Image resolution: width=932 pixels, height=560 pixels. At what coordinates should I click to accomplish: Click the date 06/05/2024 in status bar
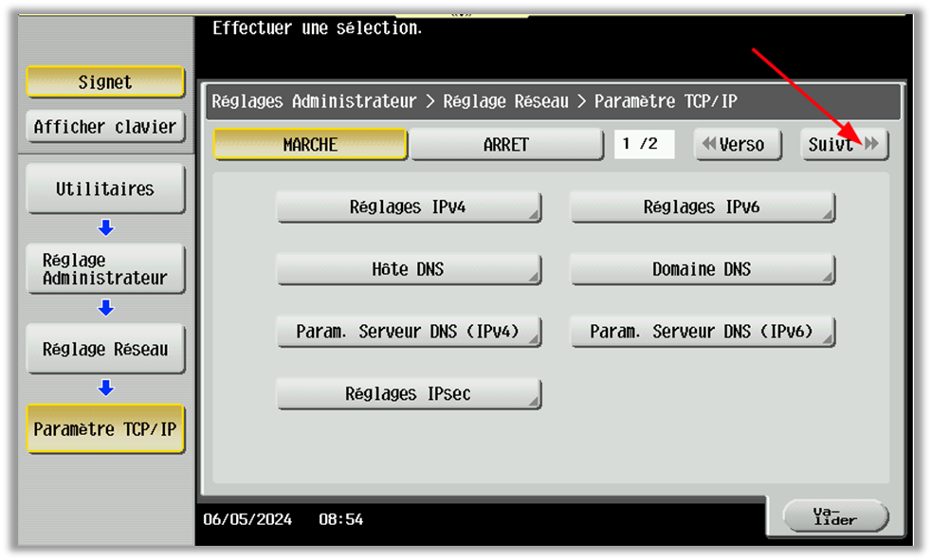[247, 519]
